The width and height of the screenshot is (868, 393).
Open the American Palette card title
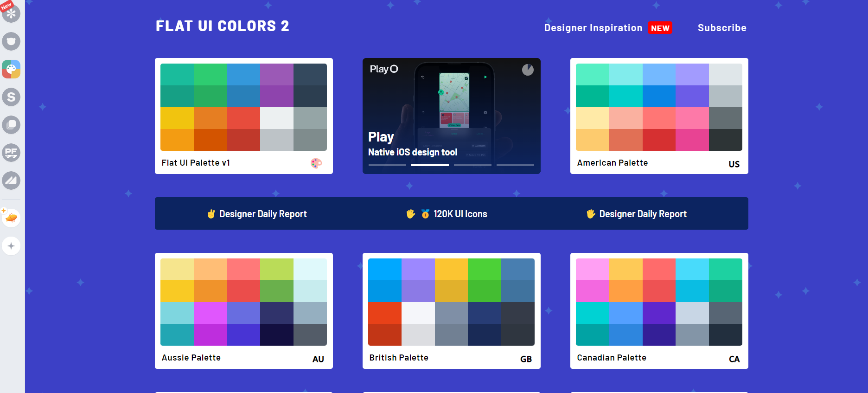click(x=612, y=163)
